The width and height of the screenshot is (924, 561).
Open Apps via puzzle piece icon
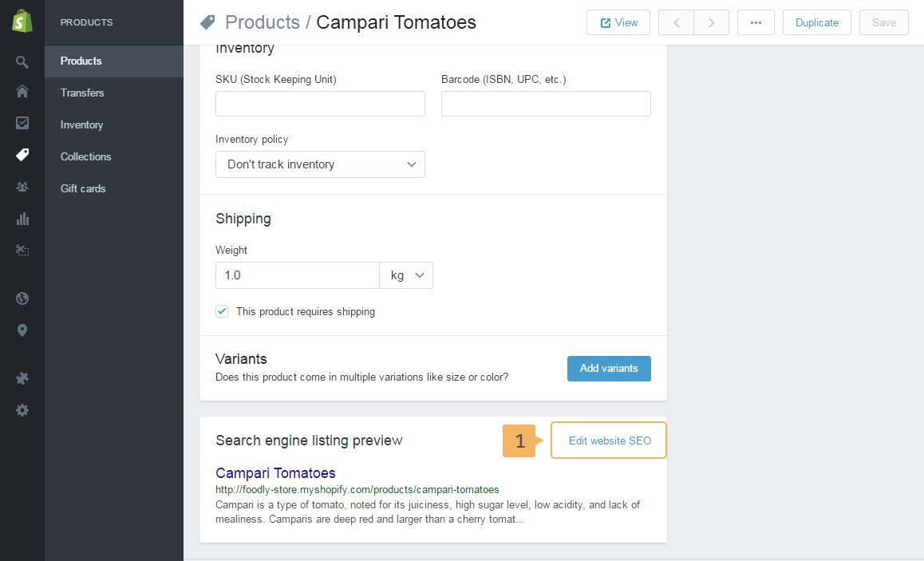[x=22, y=378]
